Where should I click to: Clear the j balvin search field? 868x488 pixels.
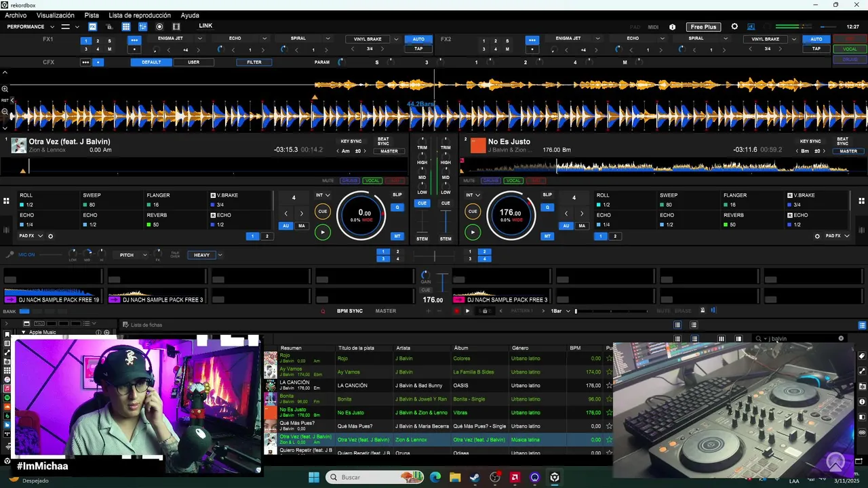coord(841,338)
